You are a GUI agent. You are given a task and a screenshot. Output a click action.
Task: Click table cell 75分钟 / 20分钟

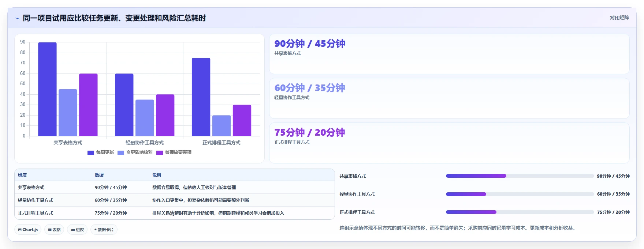[x=111, y=213]
